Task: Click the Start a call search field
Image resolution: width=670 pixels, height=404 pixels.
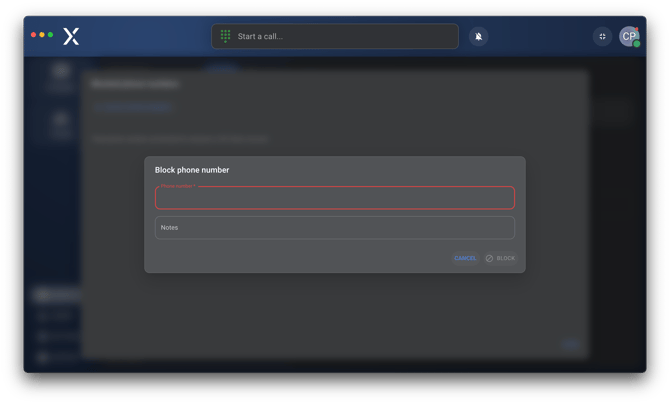Action: point(340,36)
